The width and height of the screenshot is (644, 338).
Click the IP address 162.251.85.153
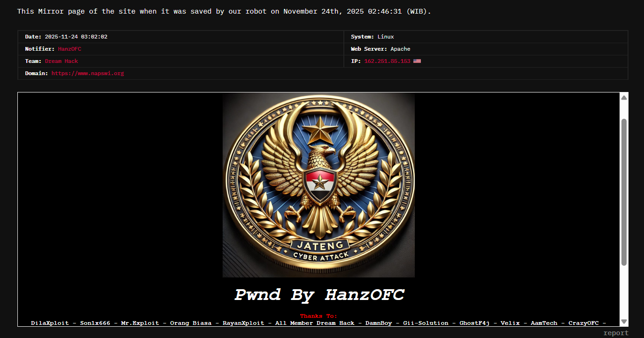[x=387, y=61]
